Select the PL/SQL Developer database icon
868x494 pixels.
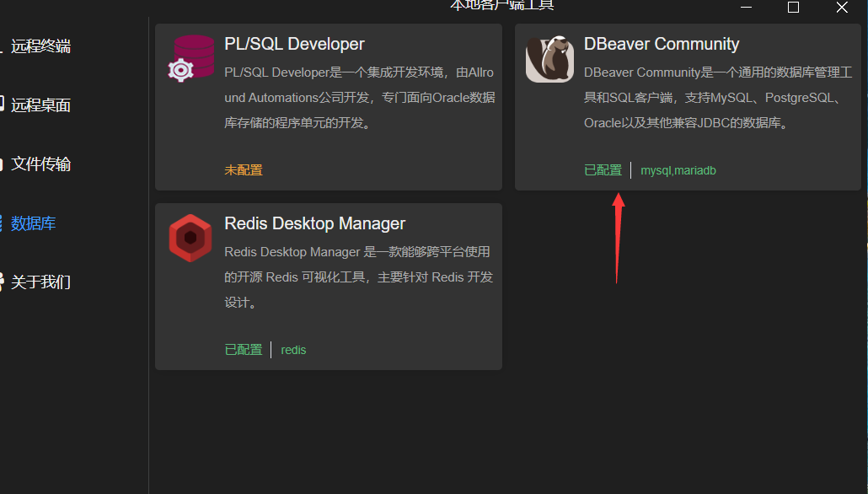190,59
